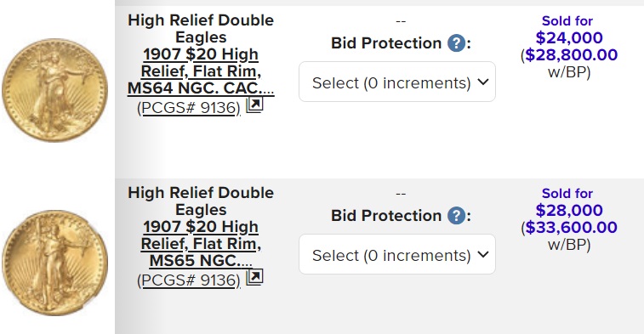
Task: Click $28,800.00 with buyer's premium amount
Action: (572, 54)
